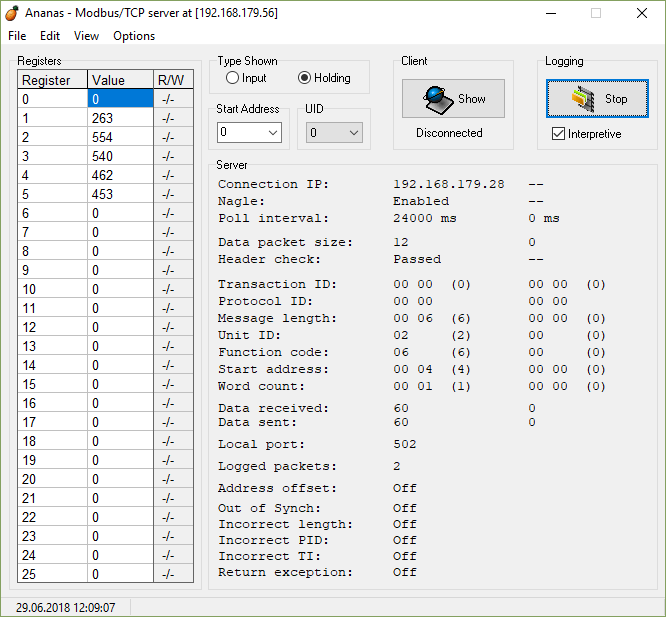Click the Address offset label
The width and height of the screenshot is (666, 617).
277,488
